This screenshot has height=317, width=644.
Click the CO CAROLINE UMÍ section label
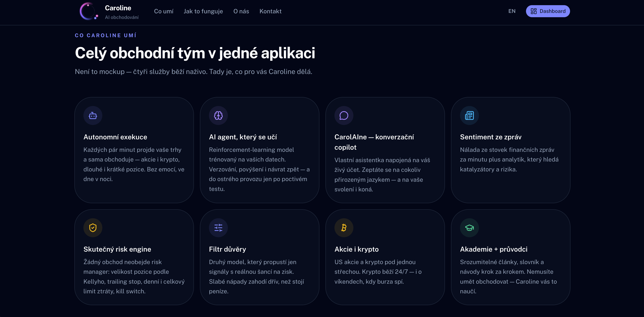click(106, 35)
